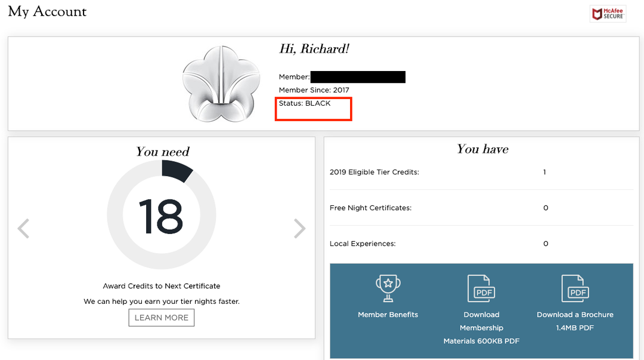Click the McAfee Secure badge
The width and height of the screenshot is (644, 360).
tap(608, 14)
